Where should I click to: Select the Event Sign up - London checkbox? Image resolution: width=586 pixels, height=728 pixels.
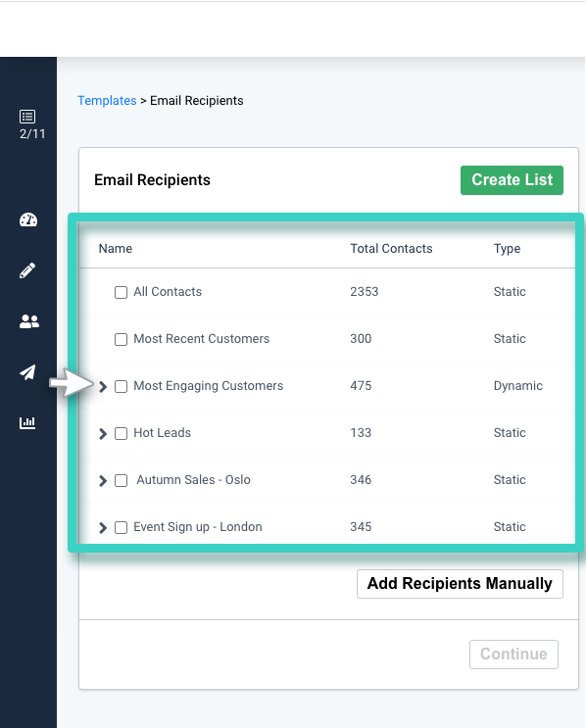(121, 527)
